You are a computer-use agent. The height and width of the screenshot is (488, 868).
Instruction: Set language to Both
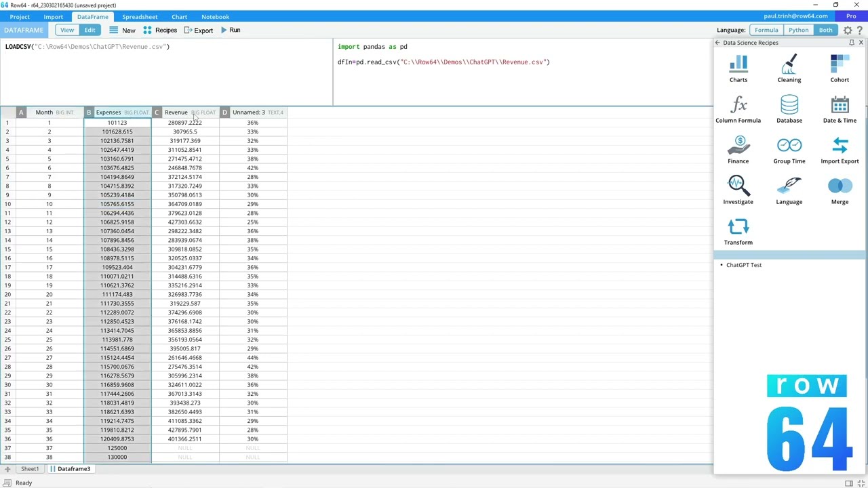(825, 30)
